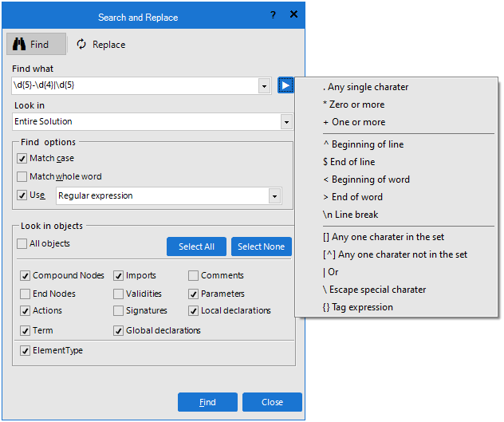The image size is (504, 422).
Task: Uncheck the Match case checkbox
Action: click(x=22, y=159)
